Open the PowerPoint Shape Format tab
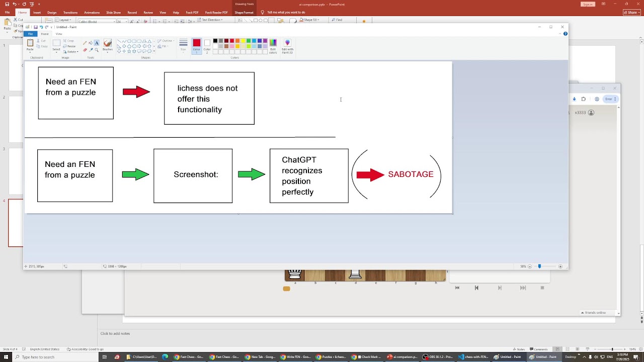644x362 pixels. (x=244, y=13)
